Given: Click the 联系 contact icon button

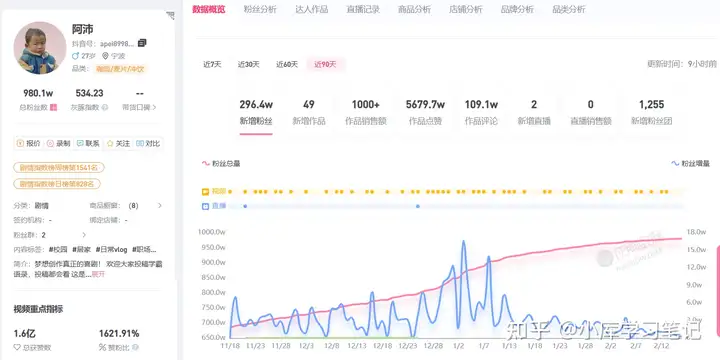Looking at the screenshot, I should tap(88, 143).
